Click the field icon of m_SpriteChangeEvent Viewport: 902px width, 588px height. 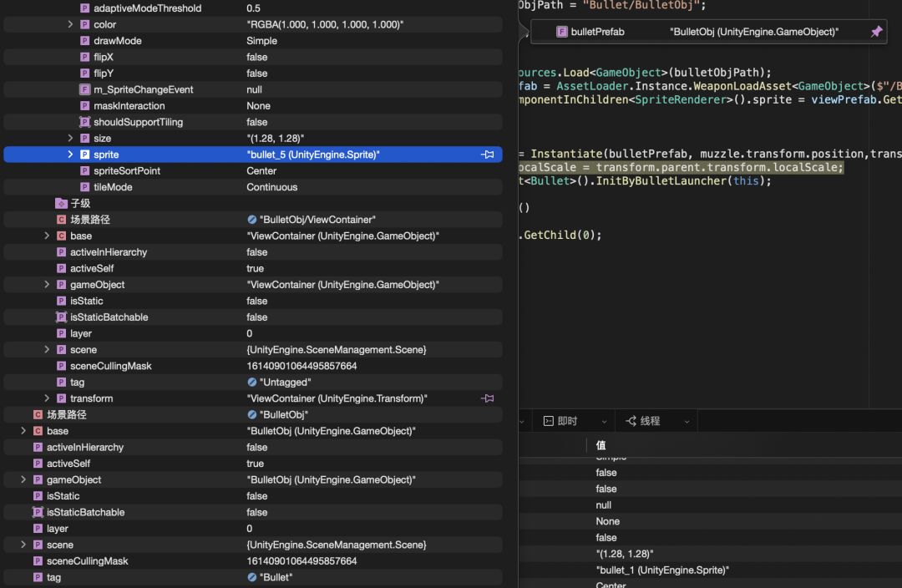click(x=84, y=89)
